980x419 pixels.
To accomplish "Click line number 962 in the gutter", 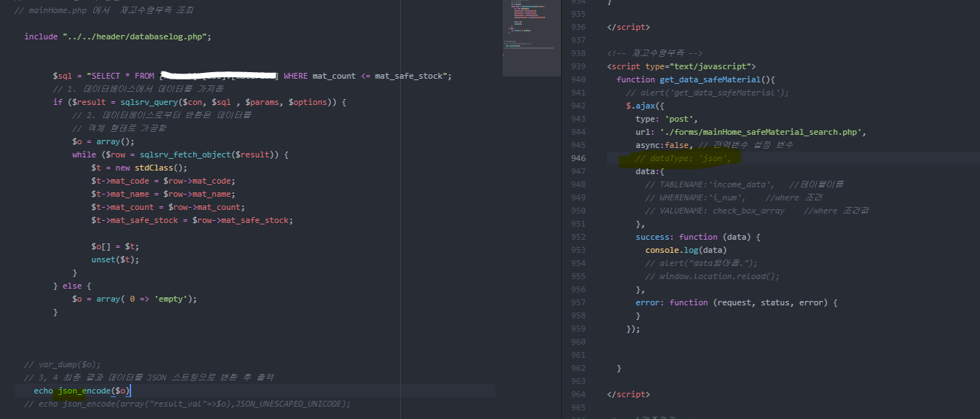I will 578,368.
